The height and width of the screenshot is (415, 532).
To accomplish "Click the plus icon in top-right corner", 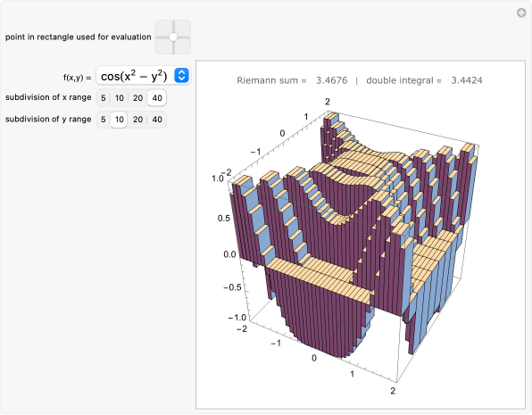I will 521,12.
